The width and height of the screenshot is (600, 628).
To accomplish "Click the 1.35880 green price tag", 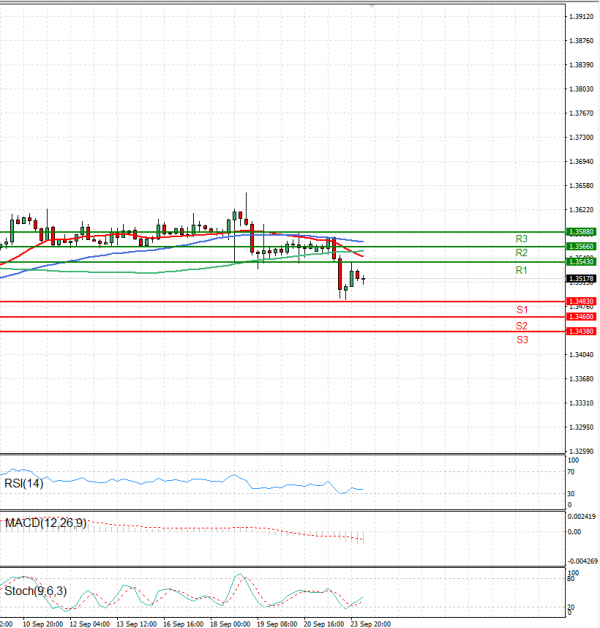I will click(580, 232).
